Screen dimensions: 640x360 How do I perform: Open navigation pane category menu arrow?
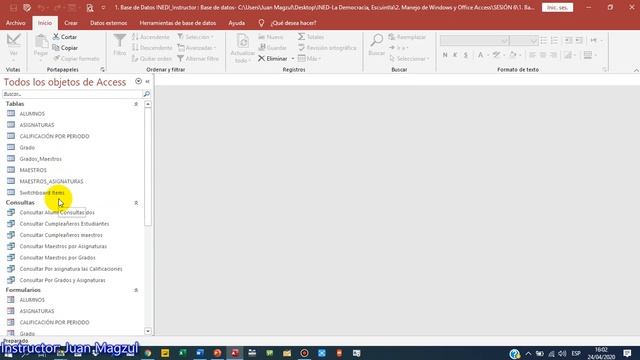coord(138,81)
